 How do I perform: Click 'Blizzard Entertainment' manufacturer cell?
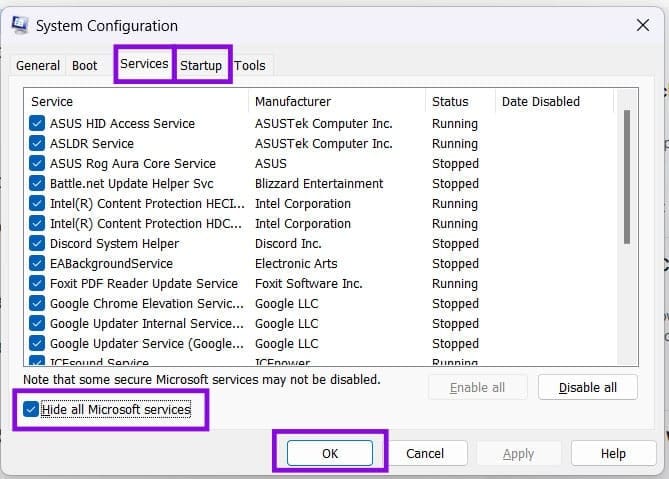click(x=319, y=184)
